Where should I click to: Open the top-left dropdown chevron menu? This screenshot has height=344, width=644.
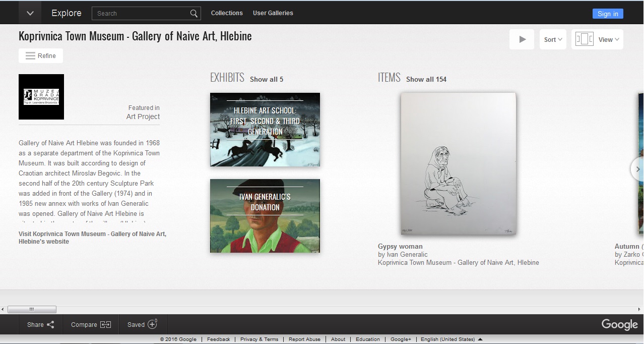pyautogui.click(x=30, y=13)
